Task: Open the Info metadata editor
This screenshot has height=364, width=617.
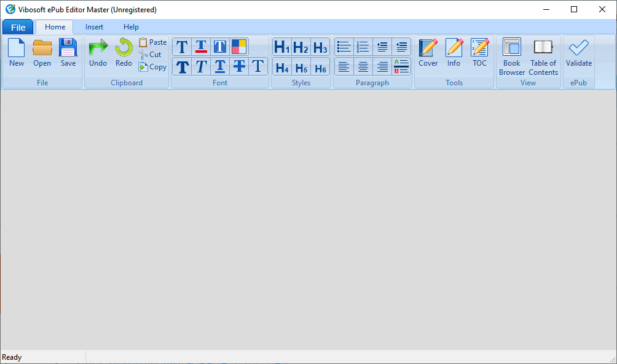Action: point(454,53)
